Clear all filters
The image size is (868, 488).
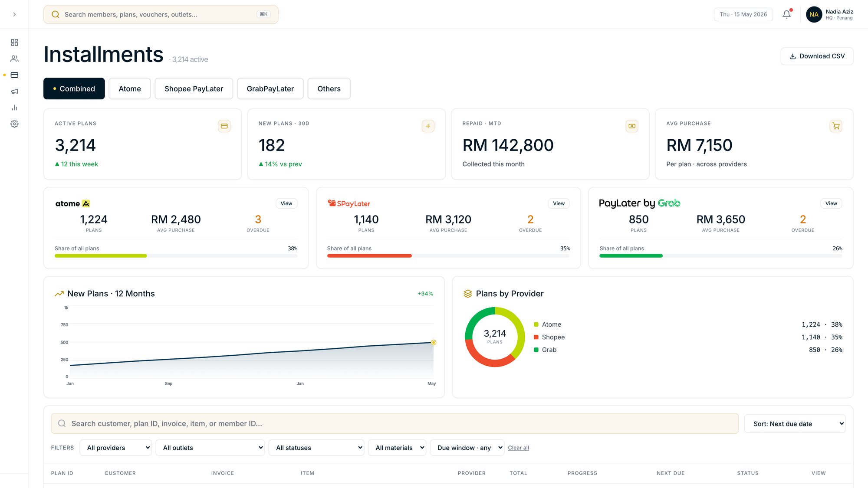click(x=518, y=448)
